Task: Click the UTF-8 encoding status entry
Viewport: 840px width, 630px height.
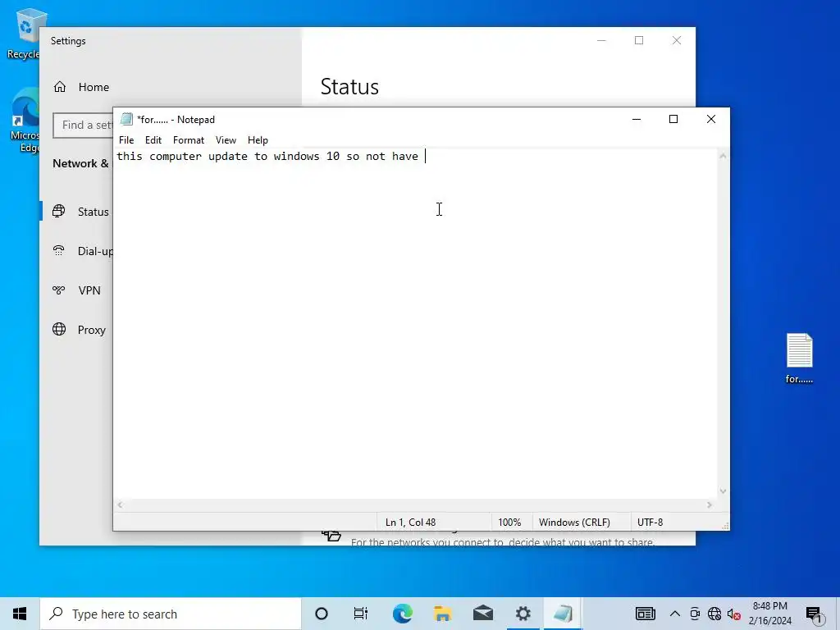Action: [x=651, y=523]
